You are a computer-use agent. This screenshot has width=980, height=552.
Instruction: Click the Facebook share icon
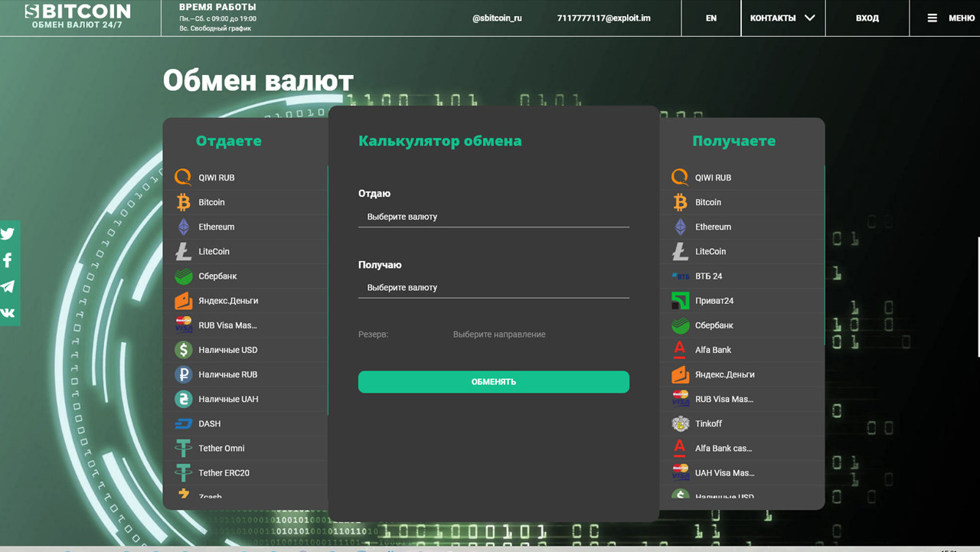[8, 260]
